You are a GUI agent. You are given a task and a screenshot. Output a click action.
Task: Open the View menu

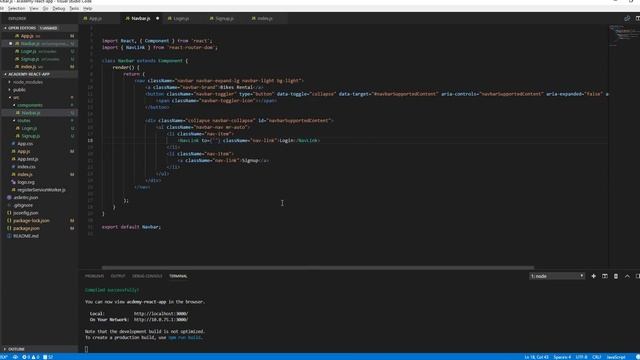[x=34, y=8]
